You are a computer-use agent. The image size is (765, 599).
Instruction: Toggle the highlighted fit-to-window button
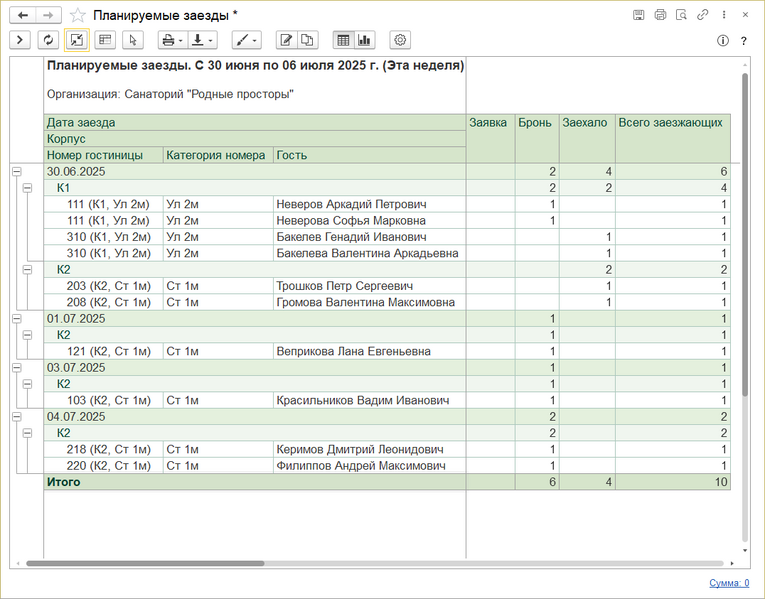[x=76, y=40]
